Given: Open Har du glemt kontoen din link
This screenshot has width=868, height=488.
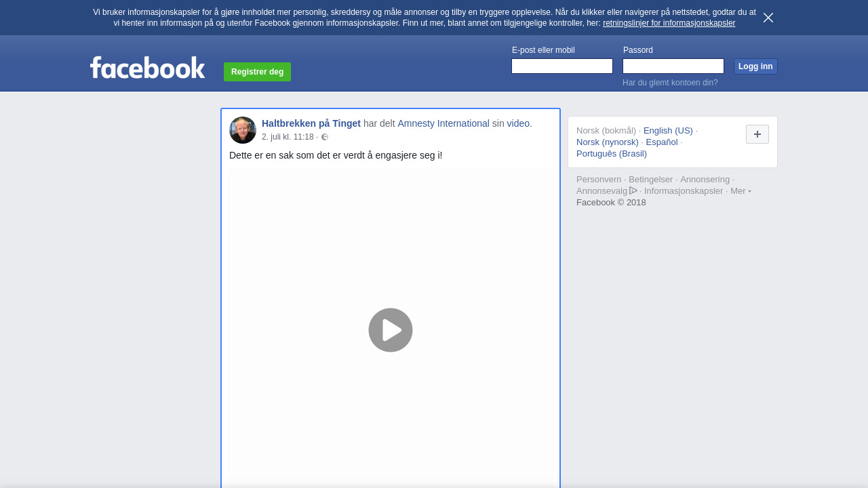Looking at the screenshot, I should (x=670, y=83).
